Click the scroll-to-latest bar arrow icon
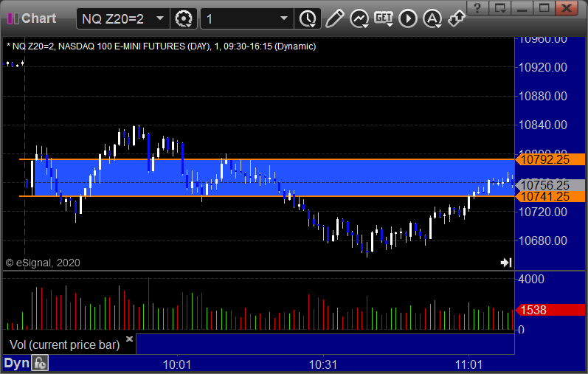Screen dimensions: 588x374 coord(506,262)
